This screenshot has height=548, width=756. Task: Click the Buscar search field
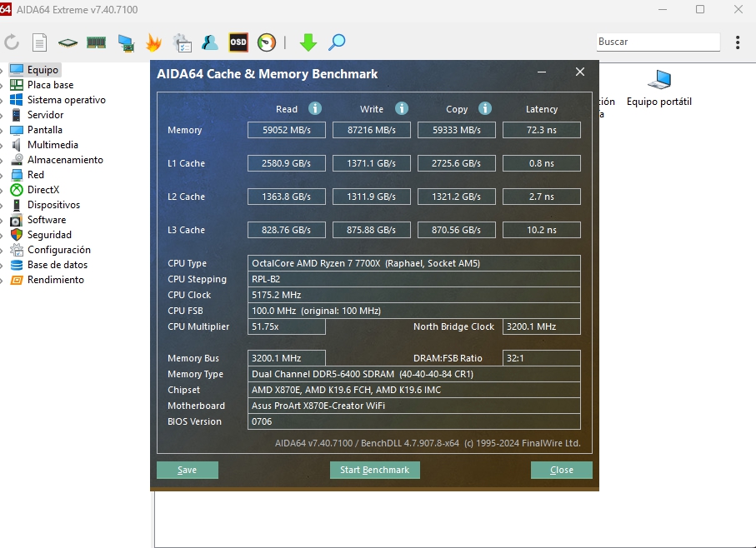[658, 42]
